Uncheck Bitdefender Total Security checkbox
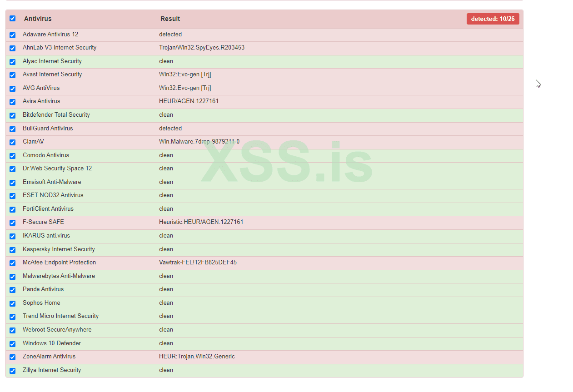Viewport: 573px width, 392px height. (x=13, y=115)
